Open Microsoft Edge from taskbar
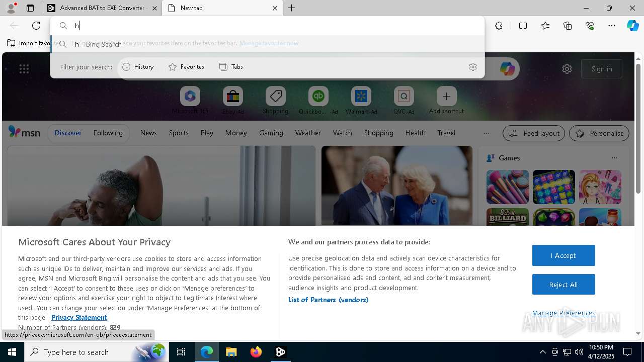 point(207,352)
